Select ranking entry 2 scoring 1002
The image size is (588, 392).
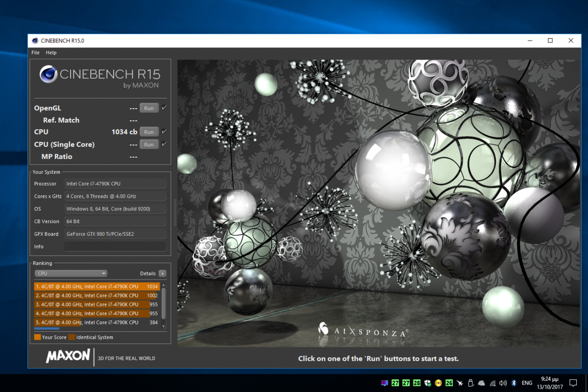tap(97, 296)
